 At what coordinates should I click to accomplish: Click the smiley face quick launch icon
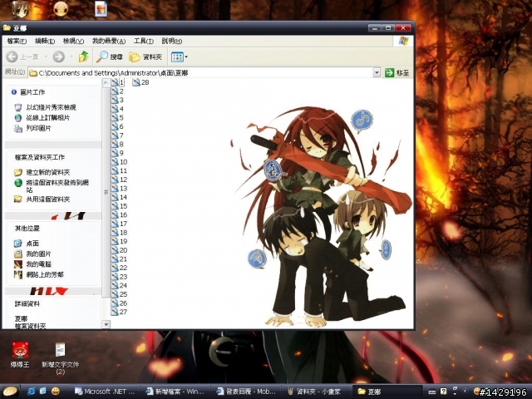coord(56,392)
